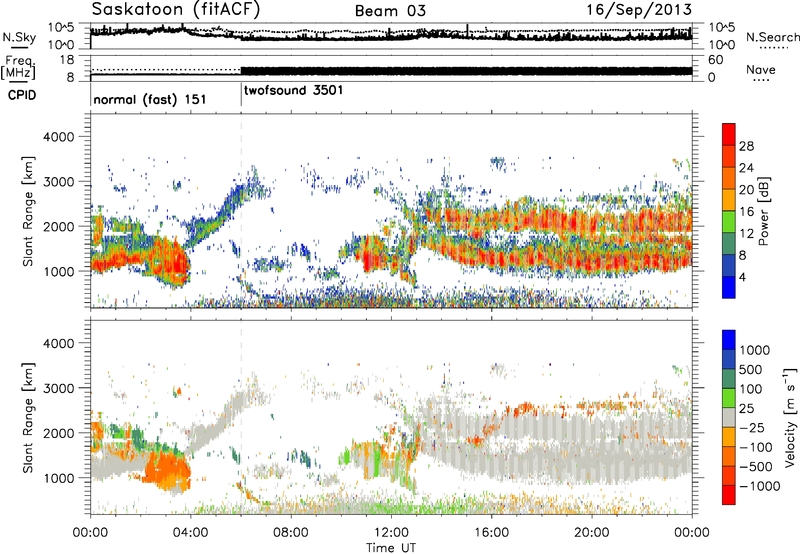Image resolution: width=800 pixels, height=554 pixels.
Task: Click the 04:00 time axis tick label
Action: (190, 533)
